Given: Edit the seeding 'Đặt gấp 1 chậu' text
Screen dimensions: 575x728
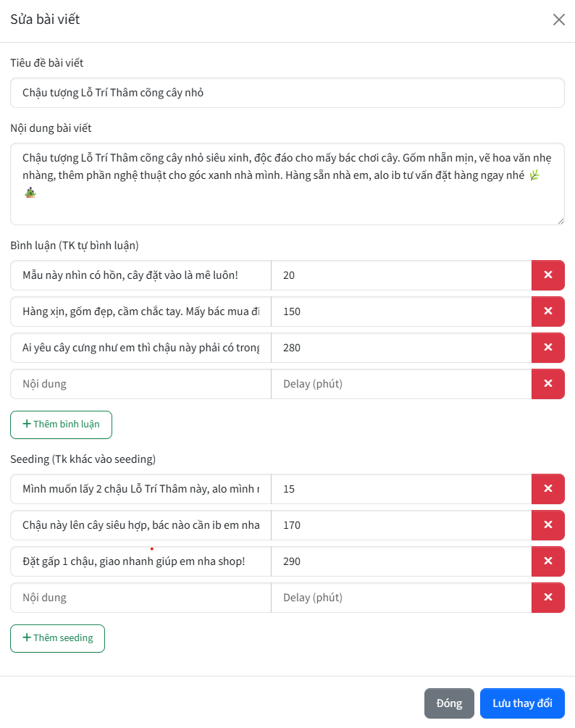Looking at the screenshot, I should (140, 561).
